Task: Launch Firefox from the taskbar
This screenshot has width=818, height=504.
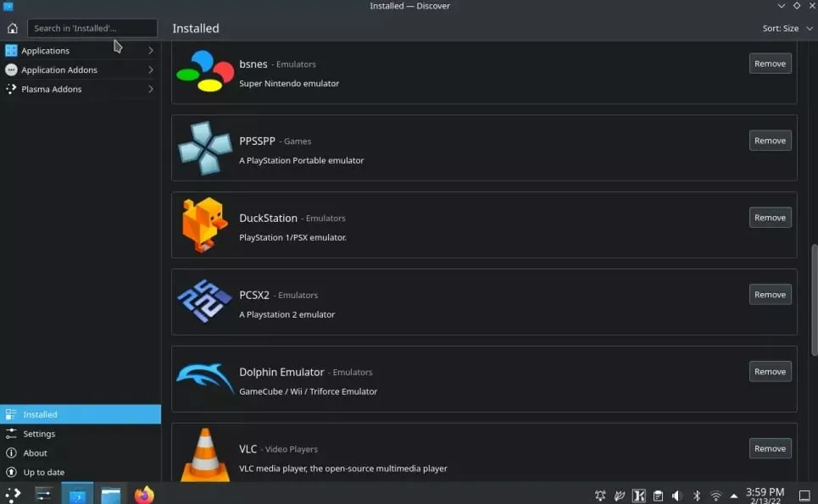Action: click(x=144, y=495)
